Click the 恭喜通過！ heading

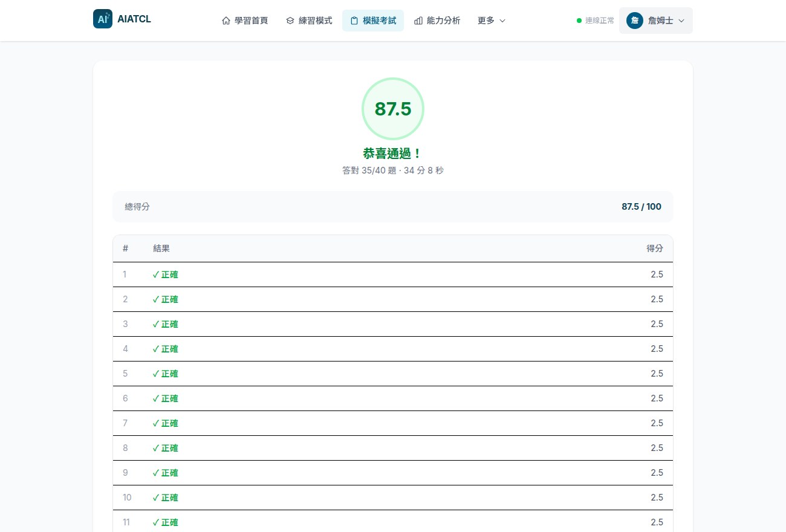click(x=393, y=154)
